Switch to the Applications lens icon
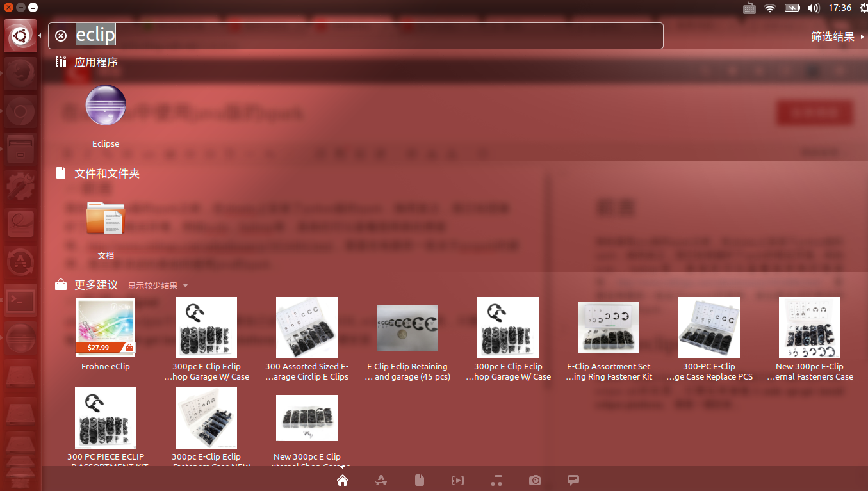This screenshot has height=491, width=868. click(x=381, y=480)
